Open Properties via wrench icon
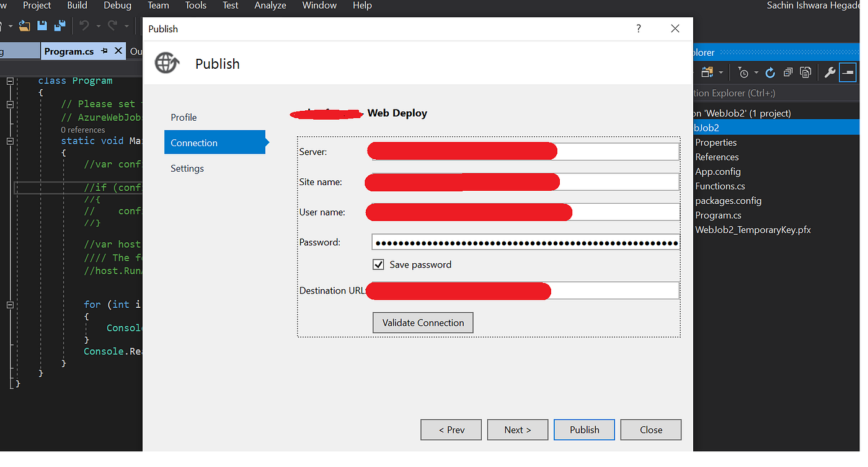 830,72
